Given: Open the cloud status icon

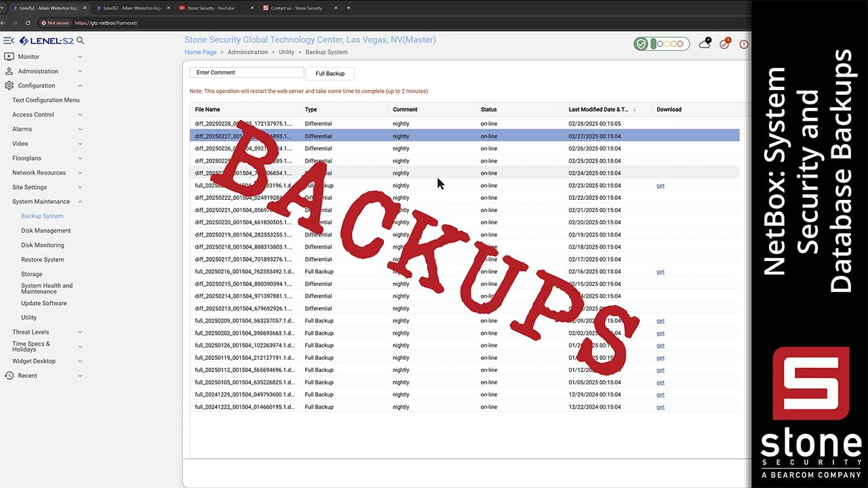Looking at the screenshot, I should point(705,43).
